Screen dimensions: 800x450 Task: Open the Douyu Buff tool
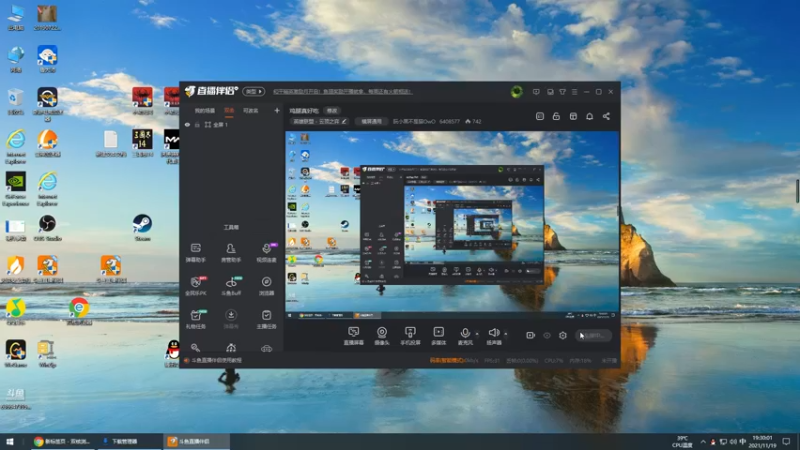pyautogui.click(x=231, y=286)
